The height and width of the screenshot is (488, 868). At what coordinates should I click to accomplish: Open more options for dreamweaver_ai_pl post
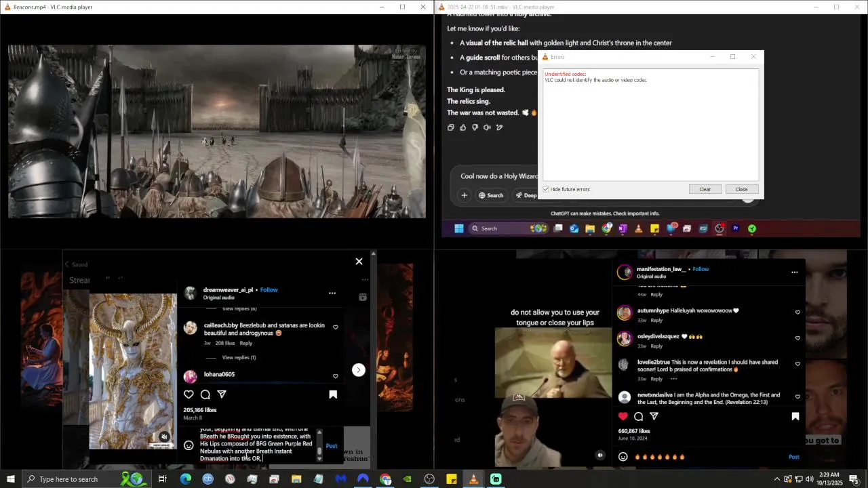tap(332, 293)
